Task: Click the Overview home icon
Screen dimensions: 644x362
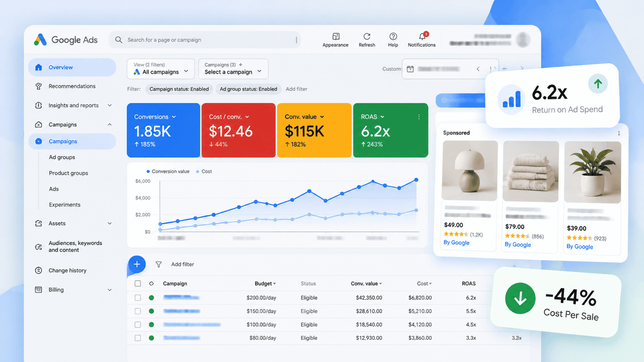Action: tap(39, 67)
